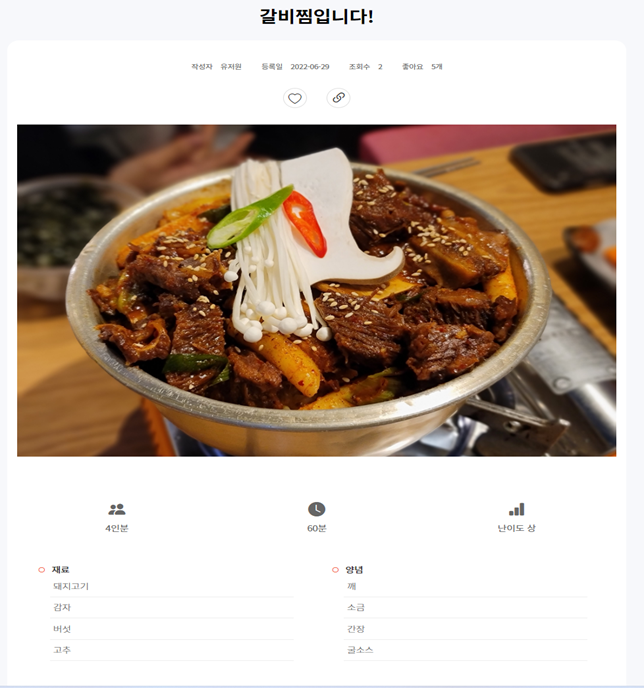
Task: Click the difficulty bar chart icon
Action: coord(516,509)
